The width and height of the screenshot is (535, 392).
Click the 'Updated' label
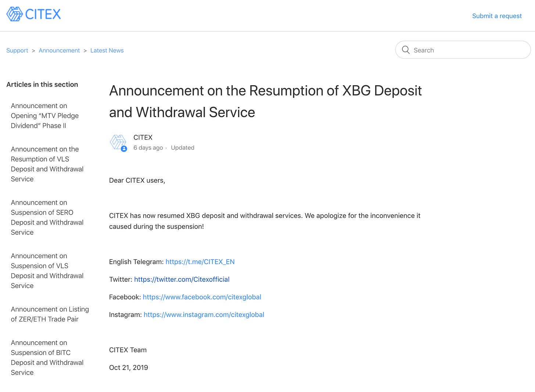point(183,148)
